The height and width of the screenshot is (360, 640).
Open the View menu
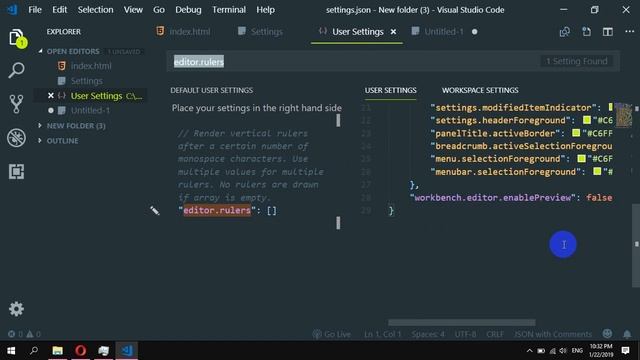[x=133, y=9]
